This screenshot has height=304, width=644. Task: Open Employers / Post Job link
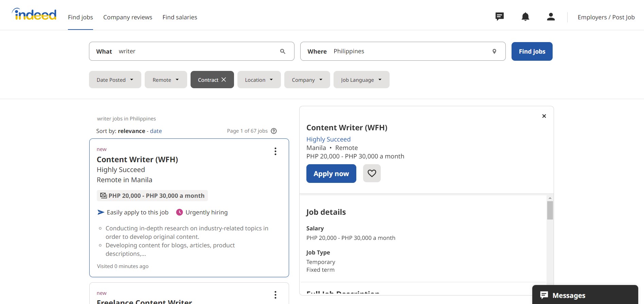(x=606, y=17)
